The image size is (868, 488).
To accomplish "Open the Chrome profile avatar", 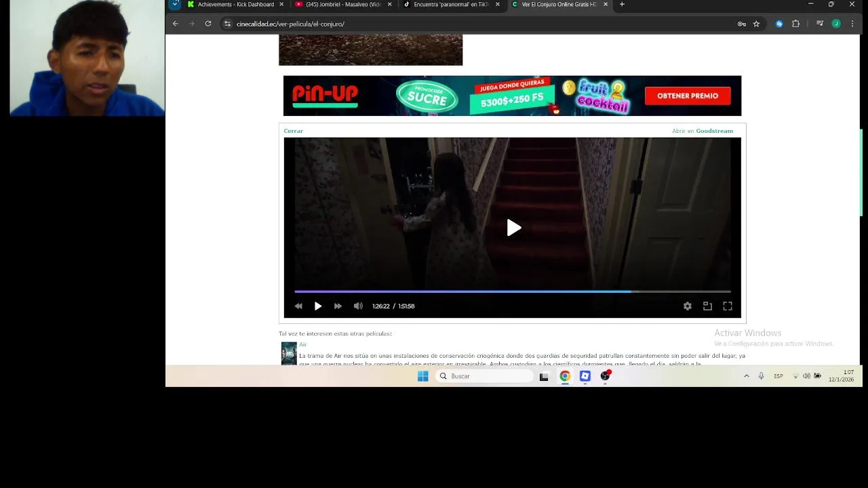I will coord(836,24).
